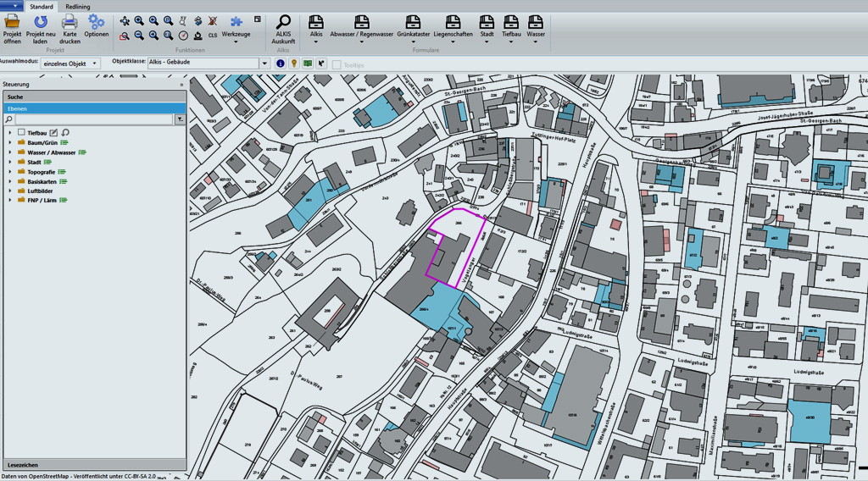This screenshot has width=868, height=481.
Task: Open the Auswahlmodus einzelnes Objekt dropdown
Action: tap(70, 64)
